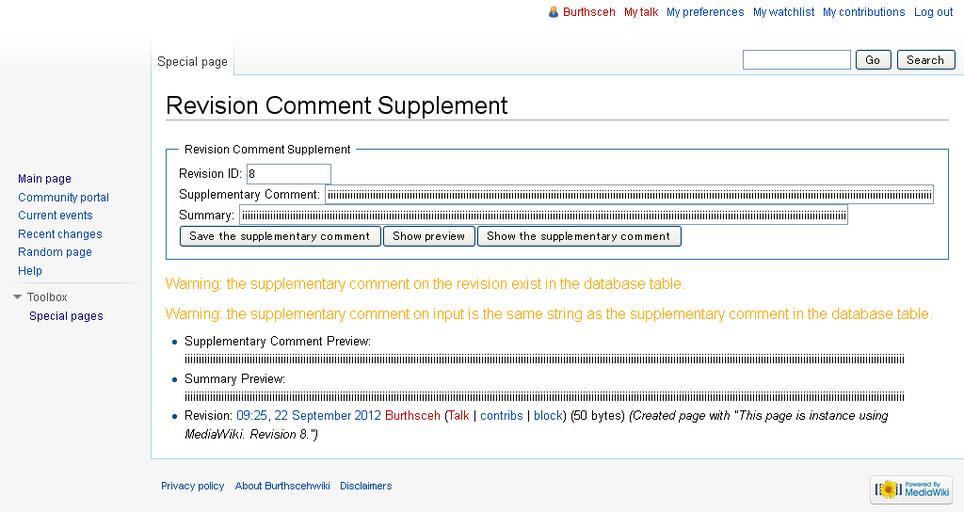964x512 pixels.
Task: Click the Log out link
Action: (933, 12)
